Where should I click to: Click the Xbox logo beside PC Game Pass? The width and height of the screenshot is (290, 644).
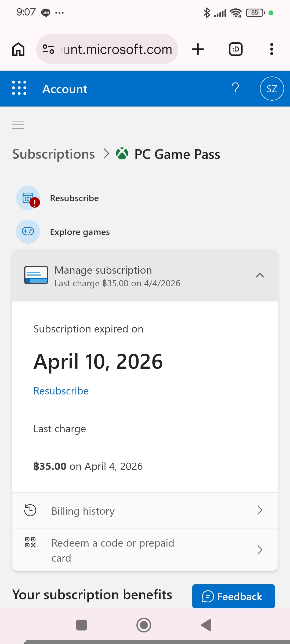[x=122, y=154]
